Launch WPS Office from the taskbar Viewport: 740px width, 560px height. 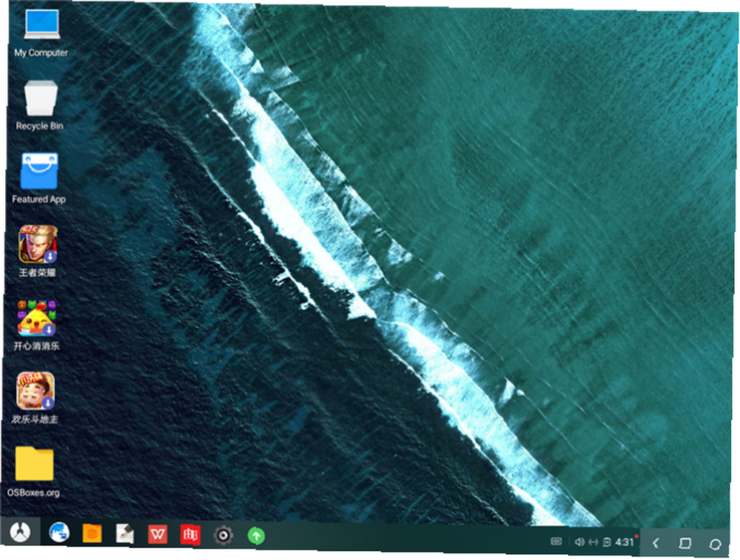(x=158, y=535)
